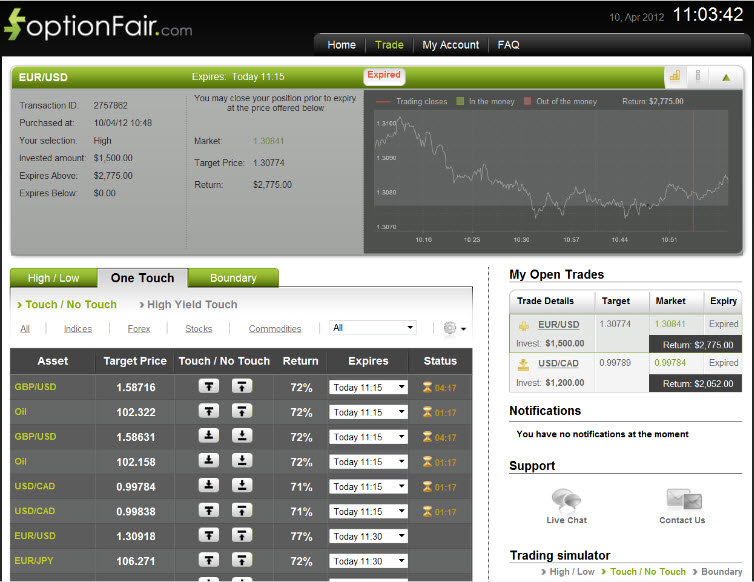Collapse the EUR/USD position panel with the arrow
Viewport: 754px width, 582px height.
(x=726, y=77)
